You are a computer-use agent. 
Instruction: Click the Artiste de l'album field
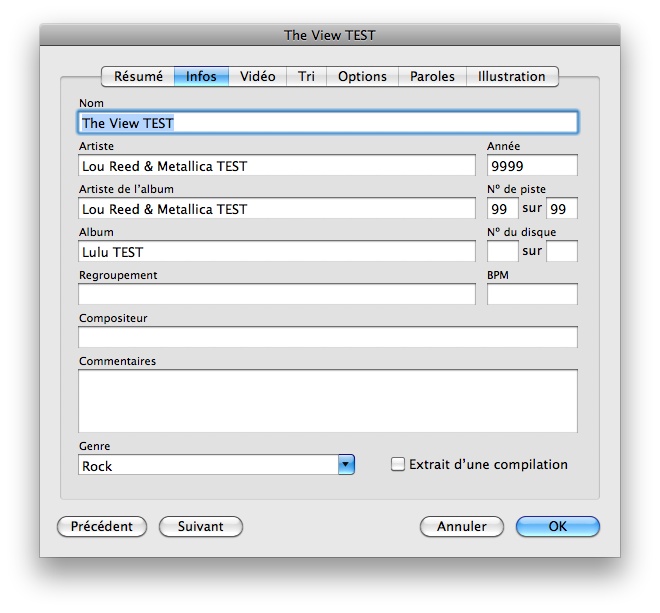(277, 208)
